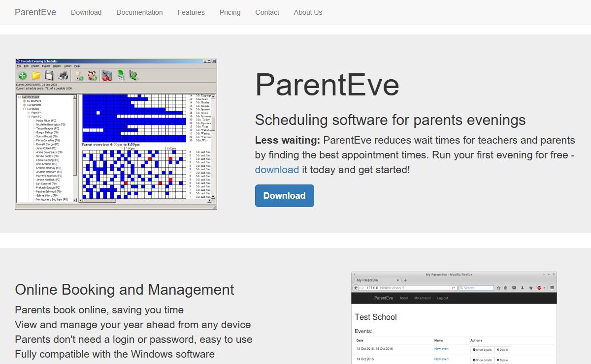Collapse the Form F0 tree node
The height and width of the screenshot is (364, 591).
29,117
